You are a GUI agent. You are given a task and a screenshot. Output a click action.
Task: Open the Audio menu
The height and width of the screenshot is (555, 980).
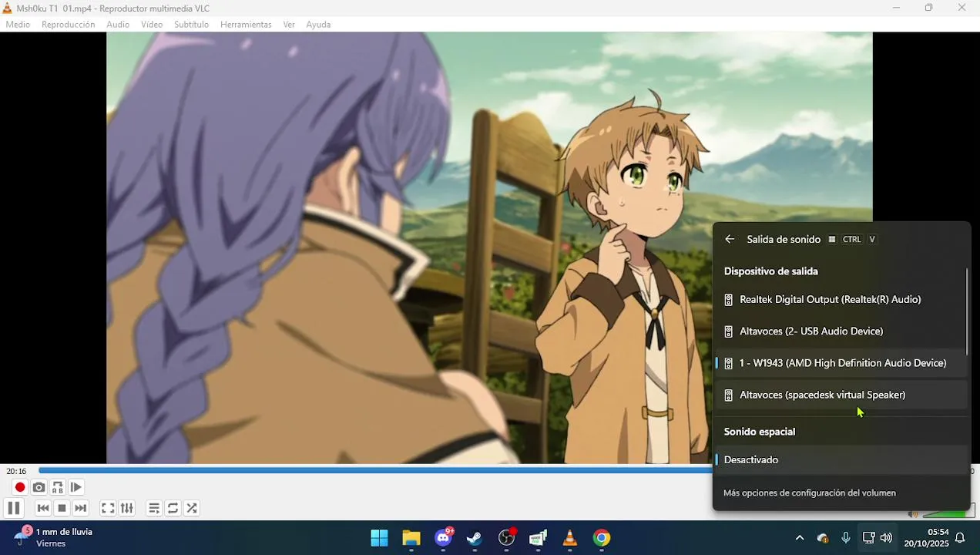point(118,25)
